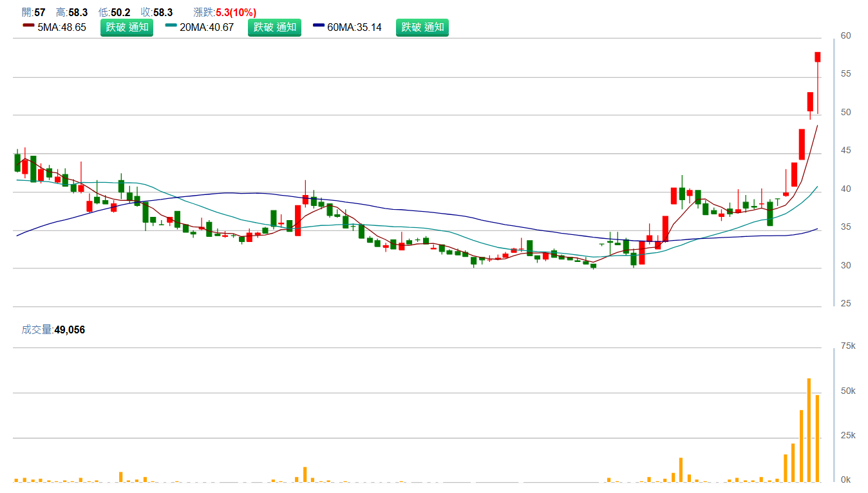Click the 25k label on the volume axis
Image resolution: width=868 pixels, height=493 pixels.
click(x=848, y=436)
